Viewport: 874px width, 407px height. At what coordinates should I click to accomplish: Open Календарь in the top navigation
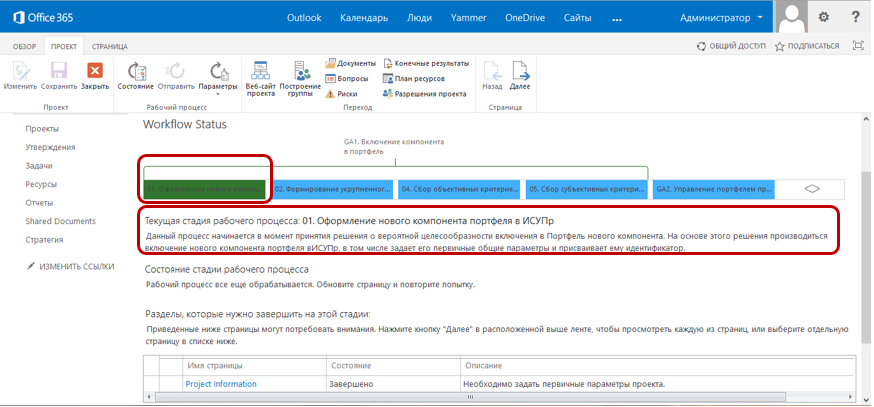pos(364,18)
